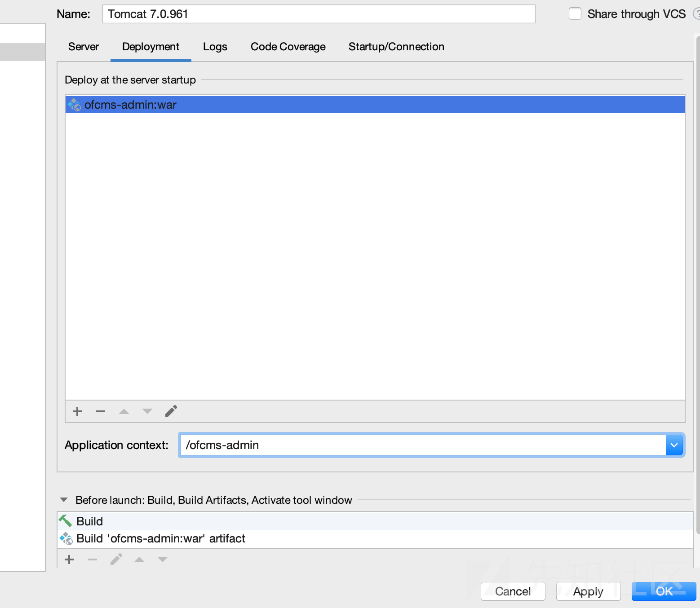This screenshot has height=608, width=700.
Task: Click the artifact icon beside ofcms-admin:war
Action: (x=74, y=105)
